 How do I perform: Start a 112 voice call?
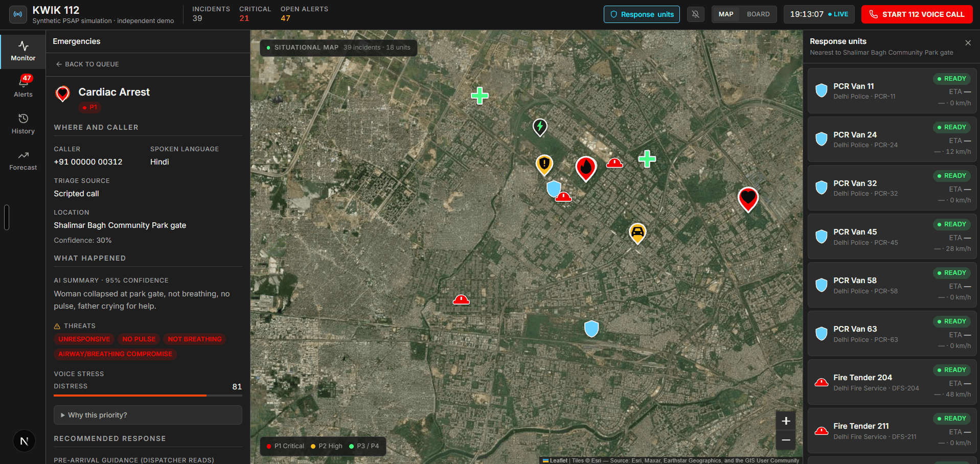(917, 14)
